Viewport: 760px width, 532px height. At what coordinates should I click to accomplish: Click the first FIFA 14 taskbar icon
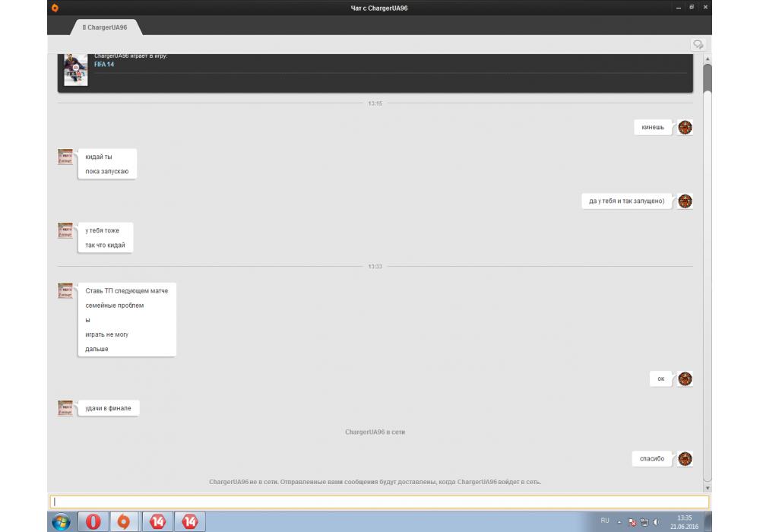tap(157, 521)
